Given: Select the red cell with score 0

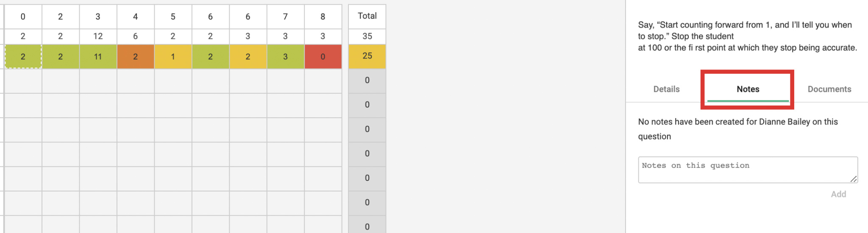Looking at the screenshot, I should 323,56.
